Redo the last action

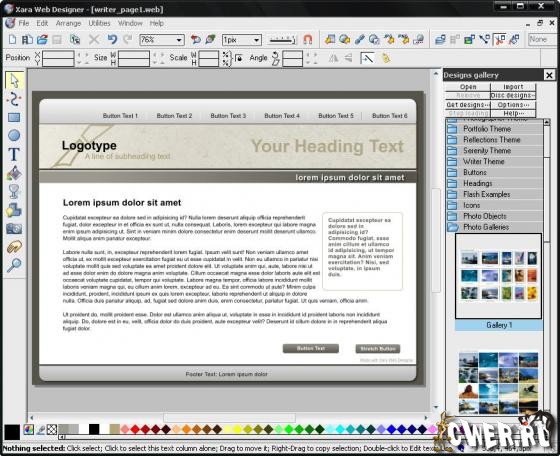tap(128, 39)
